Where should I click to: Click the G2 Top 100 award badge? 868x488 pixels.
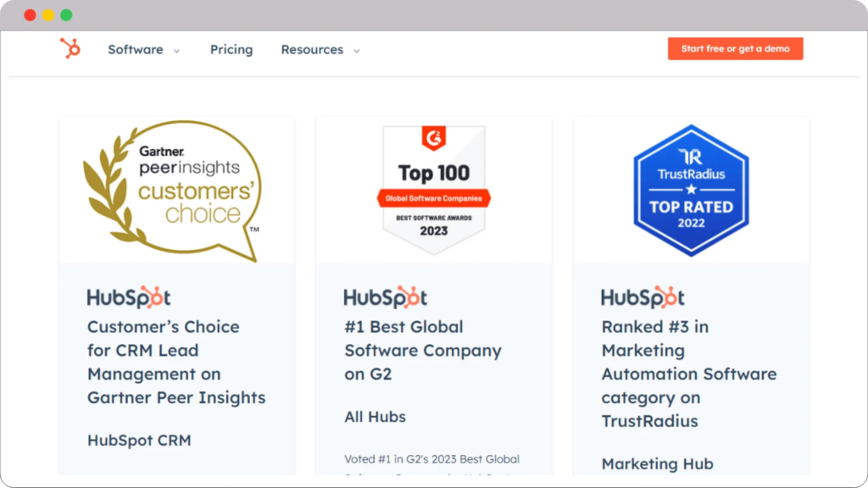click(433, 186)
